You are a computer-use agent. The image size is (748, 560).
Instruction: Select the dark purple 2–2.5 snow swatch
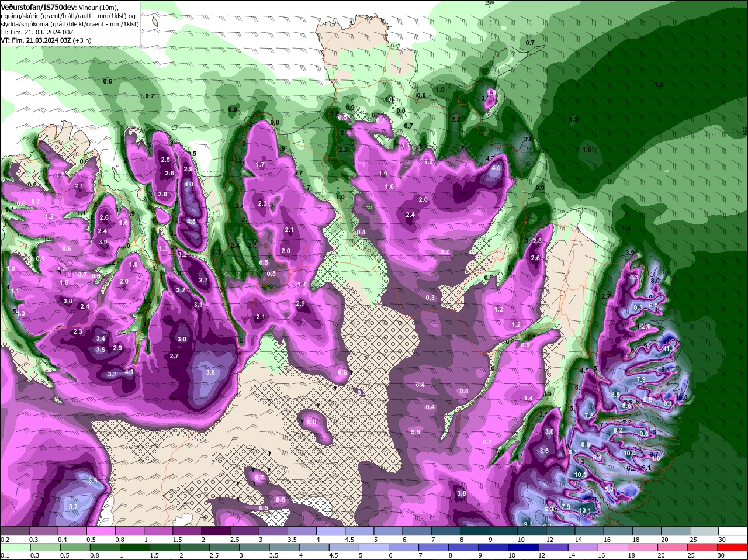[216, 531]
